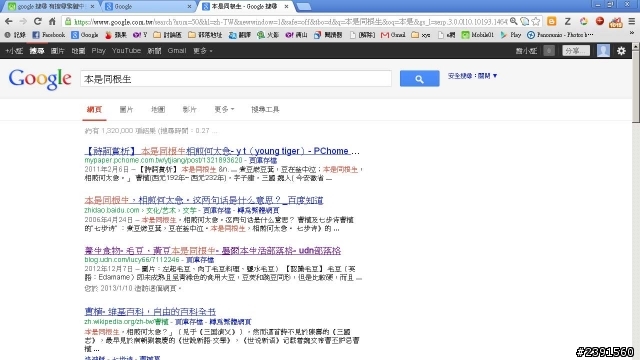Open Gmail bookmark in bookmarks bar
This screenshot has width=640, height=360.
pyautogui.click(x=393, y=35)
